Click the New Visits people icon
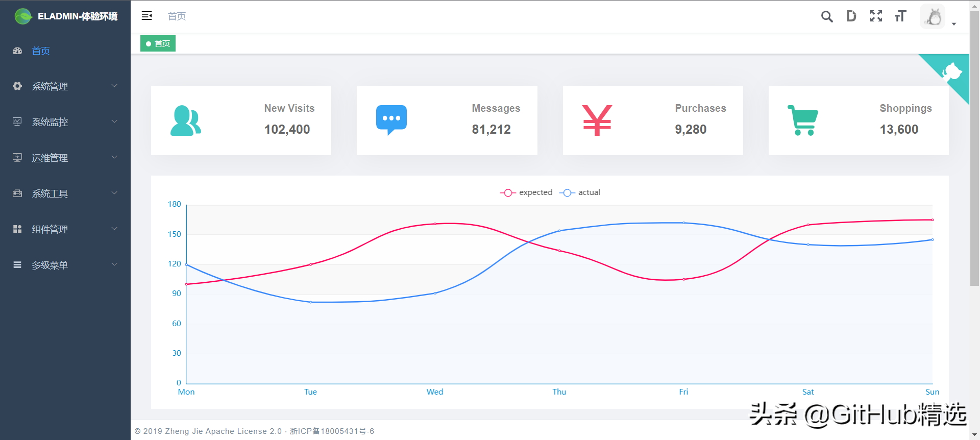 (x=185, y=120)
